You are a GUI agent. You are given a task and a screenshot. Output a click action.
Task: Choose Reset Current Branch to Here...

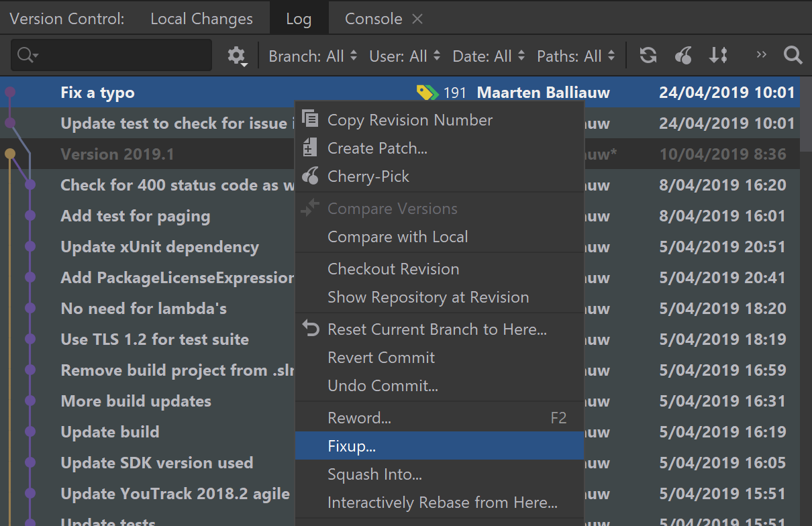(437, 329)
